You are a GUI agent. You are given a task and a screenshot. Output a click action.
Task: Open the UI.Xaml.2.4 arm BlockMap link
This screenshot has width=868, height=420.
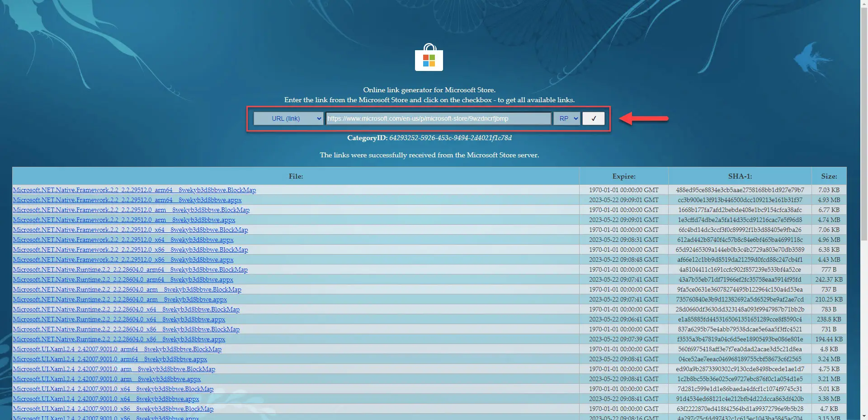tap(114, 369)
